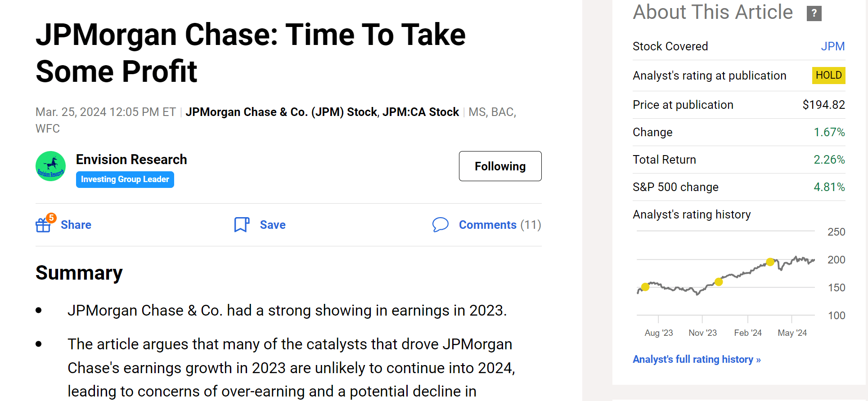Click the earliest yellow rating marker on chart
Image resolution: width=868 pixels, height=401 pixels.
[x=645, y=287]
